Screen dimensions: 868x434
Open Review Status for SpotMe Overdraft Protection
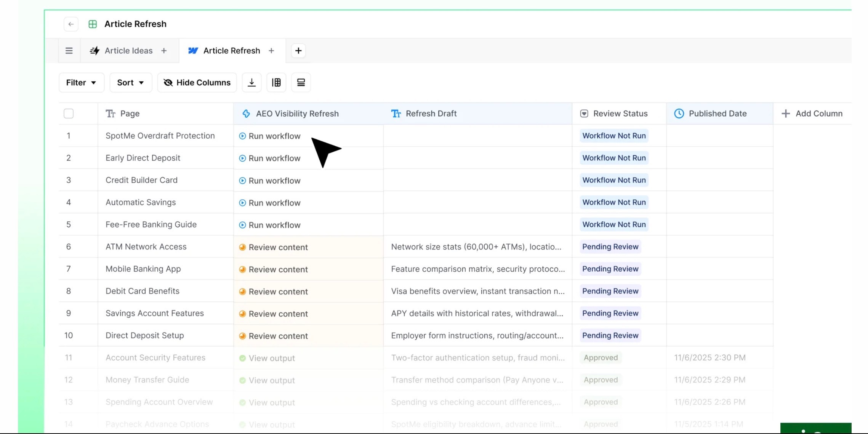tap(614, 136)
